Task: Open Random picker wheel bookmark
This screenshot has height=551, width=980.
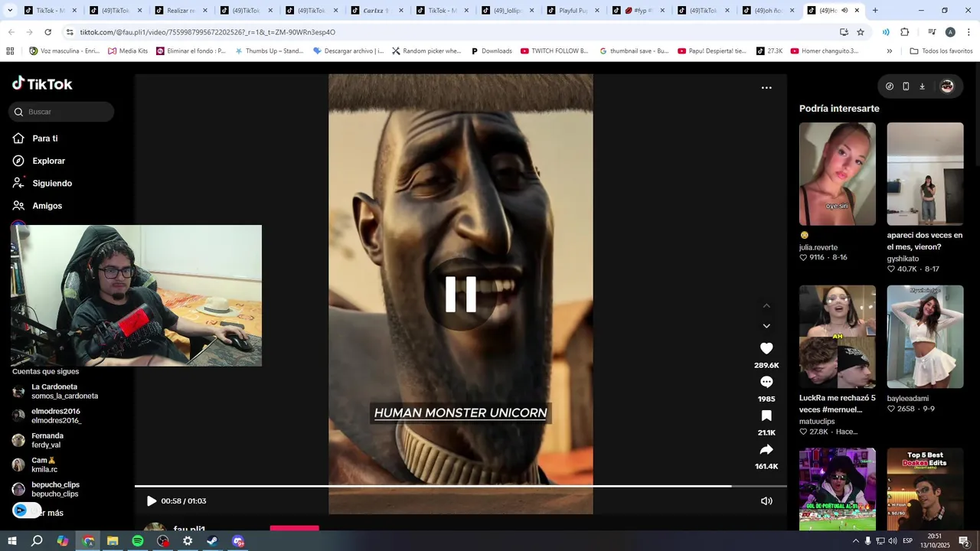Action: click(x=426, y=51)
